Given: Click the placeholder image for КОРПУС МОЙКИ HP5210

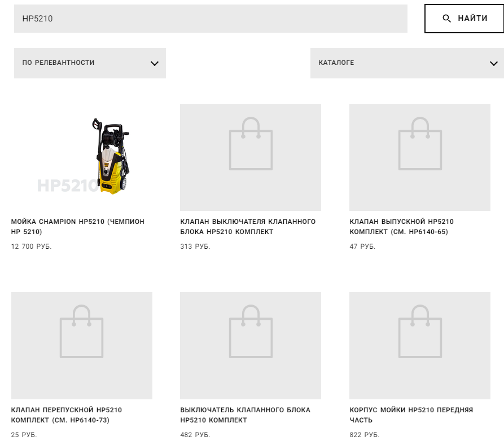Looking at the screenshot, I should (420, 345).
